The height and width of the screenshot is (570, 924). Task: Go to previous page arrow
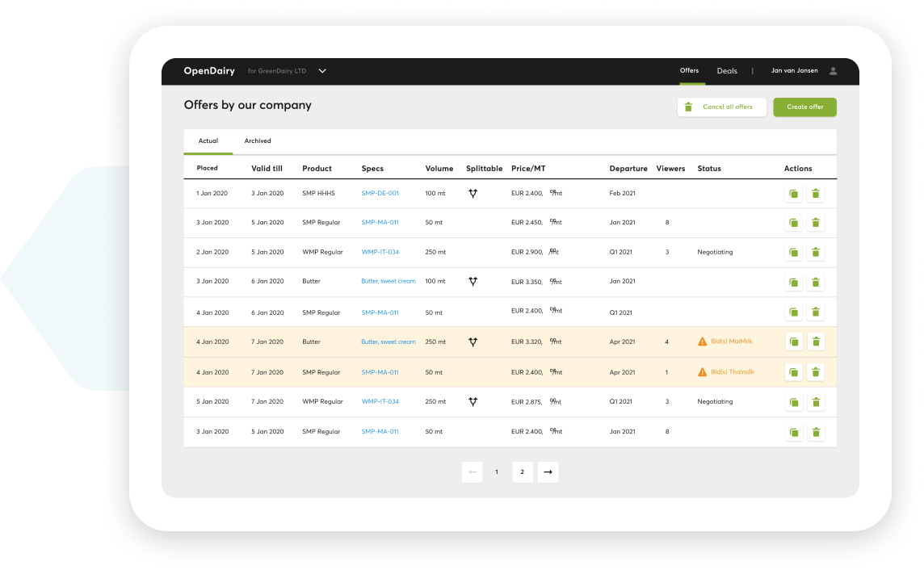click(x=472, y=472)
